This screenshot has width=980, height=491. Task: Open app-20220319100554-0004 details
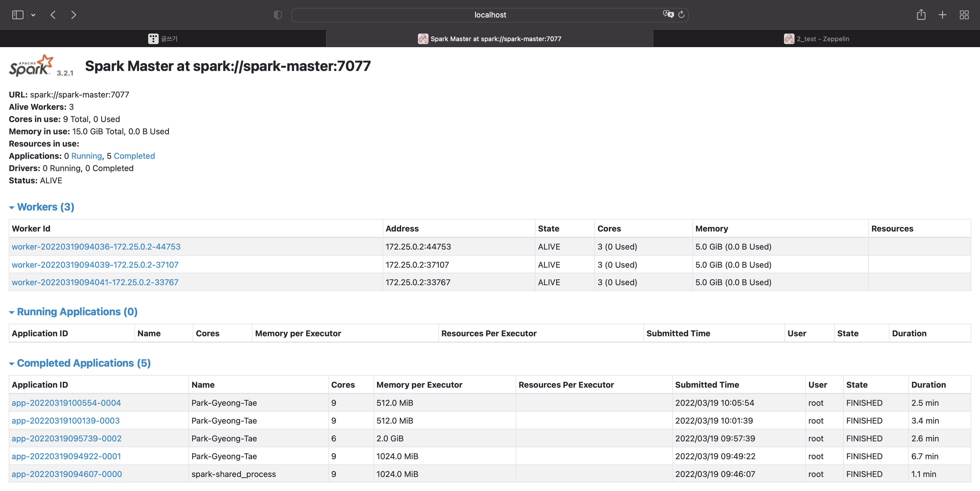click(x=66, y=403)
